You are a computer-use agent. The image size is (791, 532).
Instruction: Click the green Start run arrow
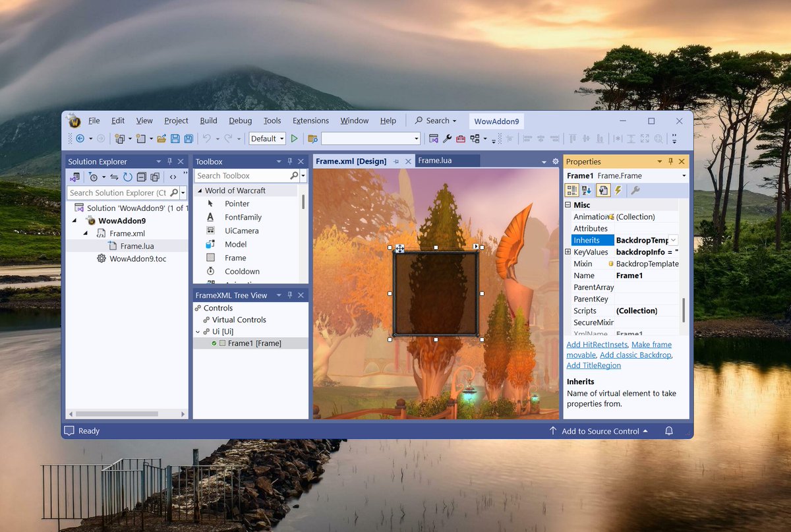pos(294,138)
